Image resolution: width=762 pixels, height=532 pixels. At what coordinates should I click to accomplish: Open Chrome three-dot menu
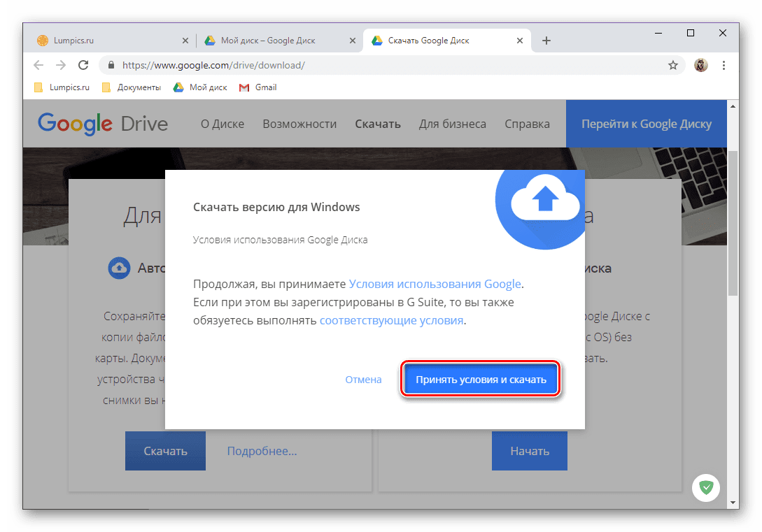(724, 65)
